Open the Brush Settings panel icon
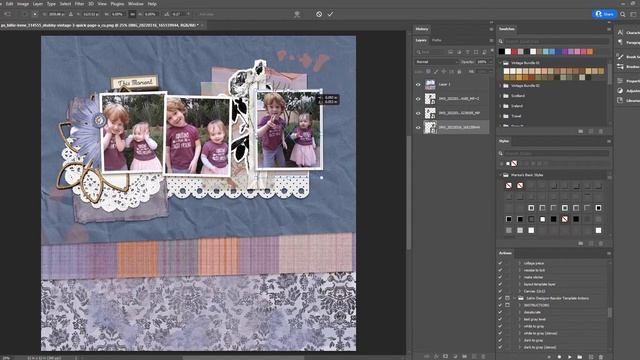 [x=620, y=56]
